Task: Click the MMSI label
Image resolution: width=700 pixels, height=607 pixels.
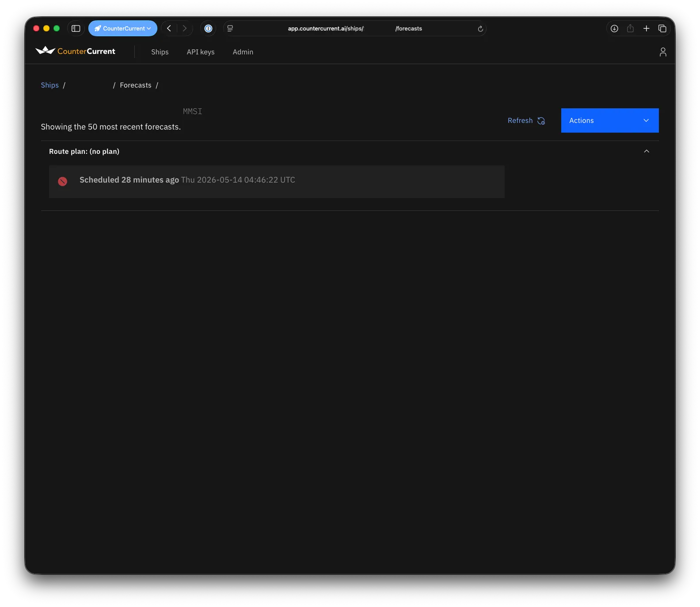Action: [x=193, y=111]
